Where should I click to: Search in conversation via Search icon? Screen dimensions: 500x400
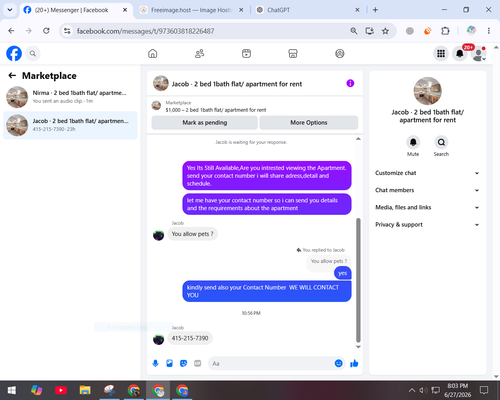tap(441, 142)
